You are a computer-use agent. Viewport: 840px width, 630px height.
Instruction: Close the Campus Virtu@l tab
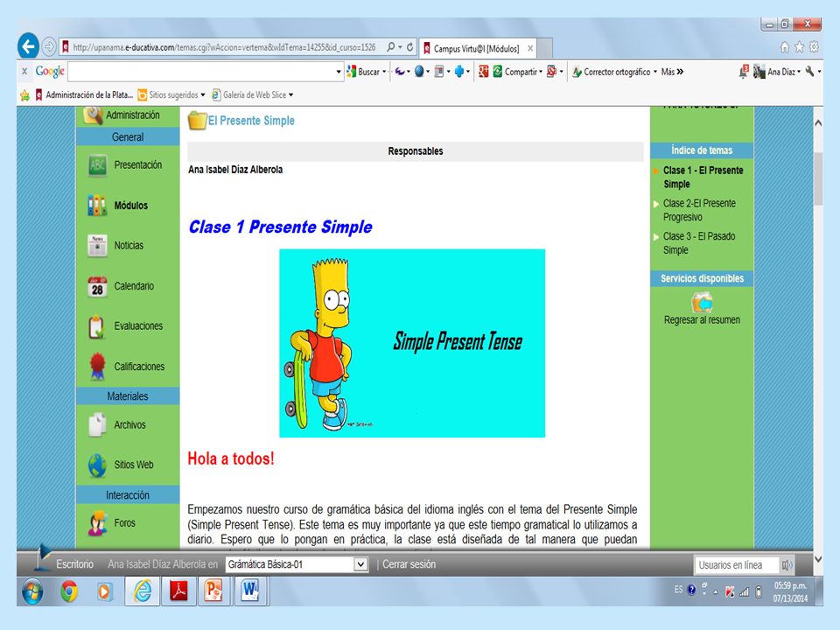pyautogui.click(x=530, y=48)
